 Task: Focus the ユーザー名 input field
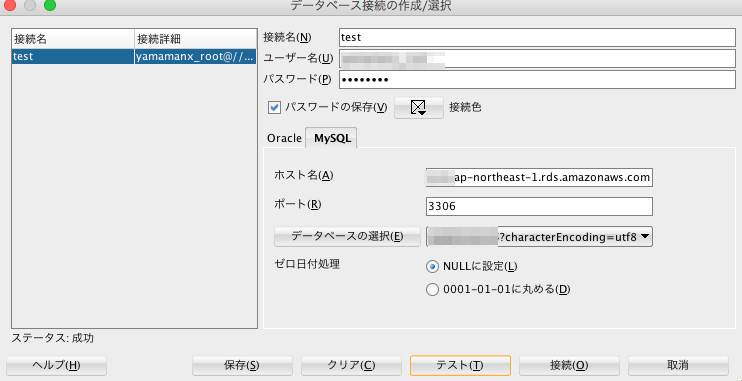[537, 59]
